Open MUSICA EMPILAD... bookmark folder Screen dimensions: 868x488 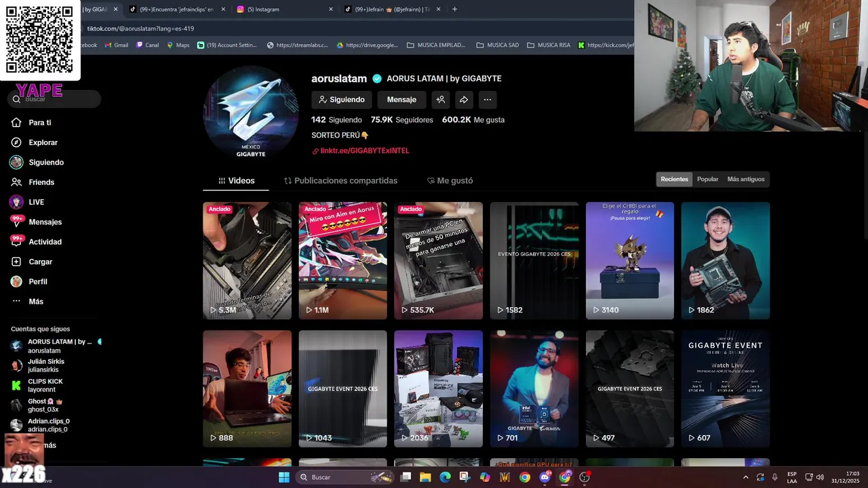pyautogui.click(x=436, y=45)
